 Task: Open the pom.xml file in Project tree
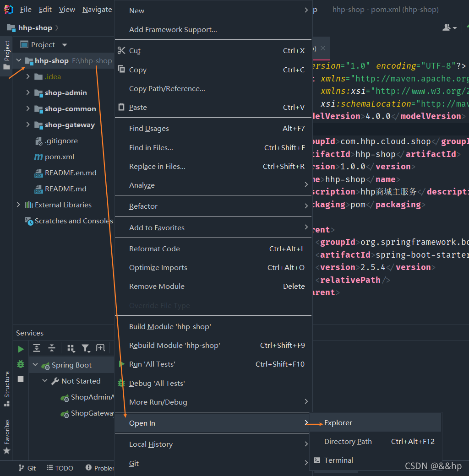click(59, 157)
